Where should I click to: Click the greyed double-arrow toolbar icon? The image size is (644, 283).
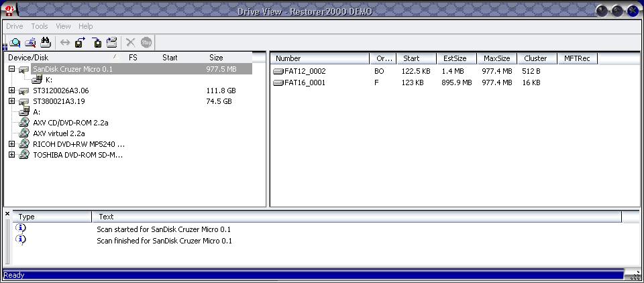coord(65,42)
